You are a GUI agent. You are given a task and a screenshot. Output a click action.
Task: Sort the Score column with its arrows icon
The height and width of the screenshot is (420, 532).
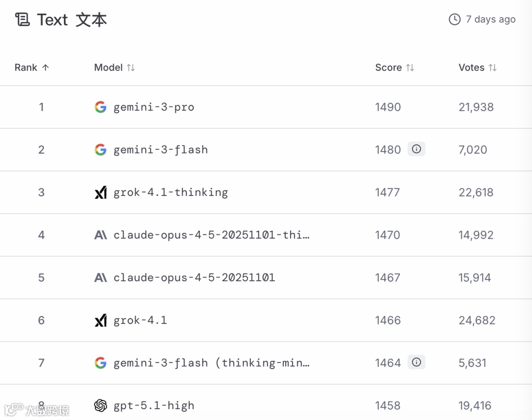pos(410,67)
